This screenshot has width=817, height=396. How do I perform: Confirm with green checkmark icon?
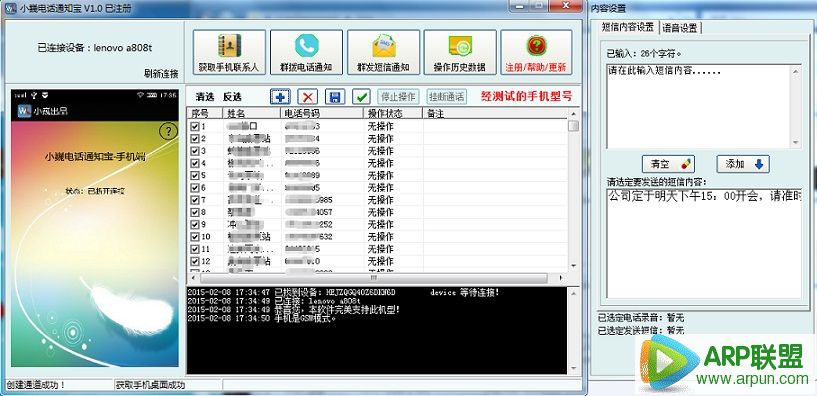(362, 96)
